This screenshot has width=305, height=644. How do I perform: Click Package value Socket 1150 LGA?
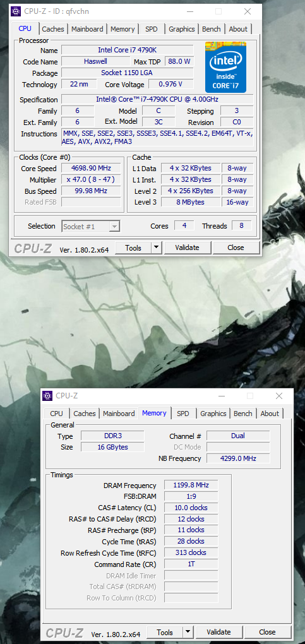pyautogui.click(x=128, y=73)
